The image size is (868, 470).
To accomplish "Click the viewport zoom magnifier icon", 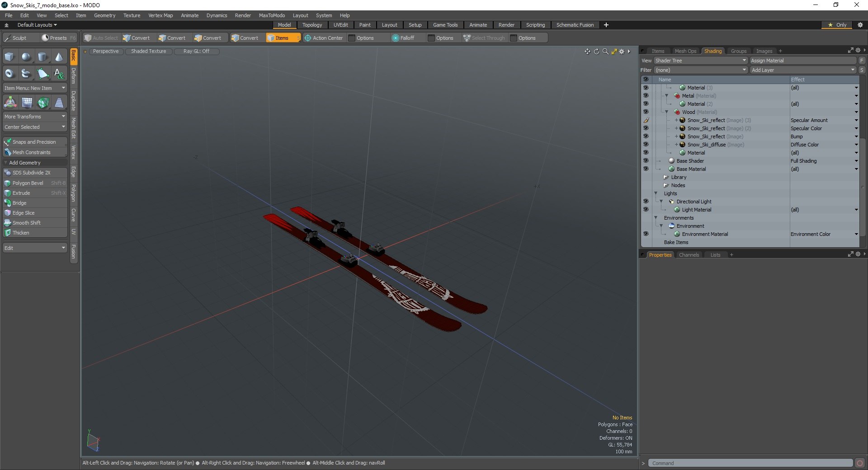I will pos(605,52).
